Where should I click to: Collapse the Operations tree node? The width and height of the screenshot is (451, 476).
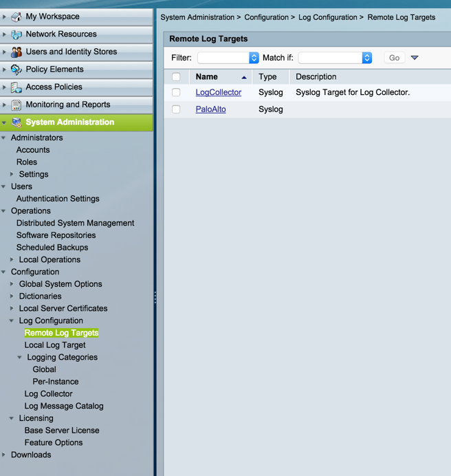point(3,211)
